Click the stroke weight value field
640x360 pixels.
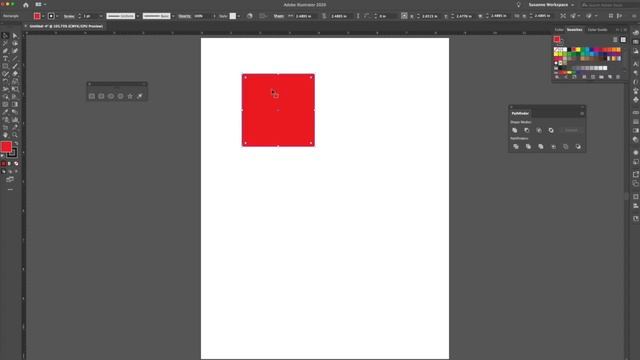pos(90,16)
